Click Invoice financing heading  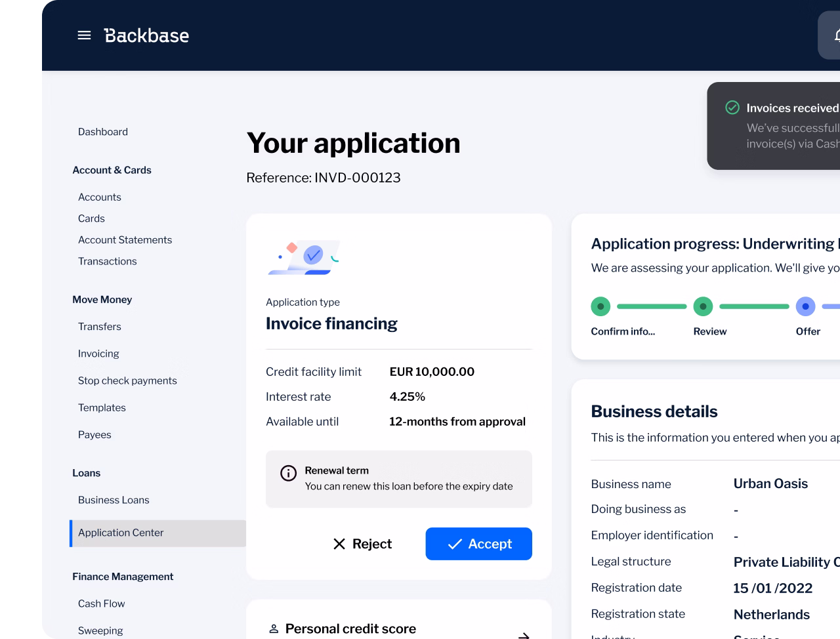331,323
